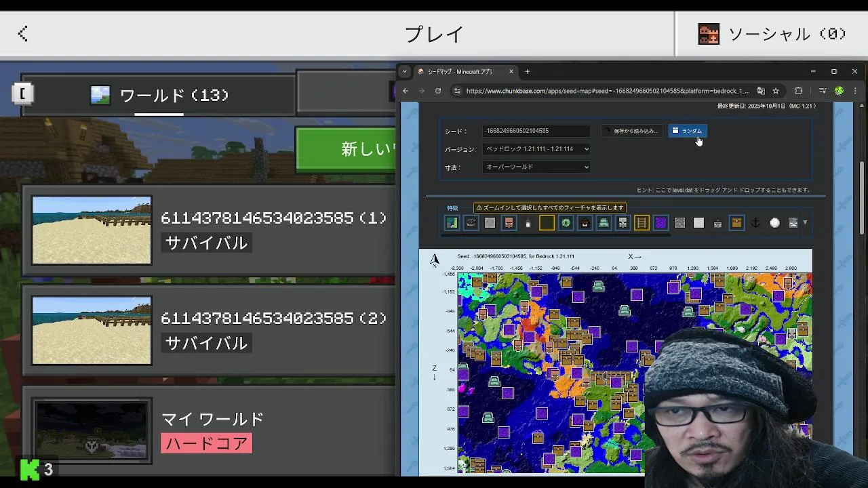The image size is (868, 488).
Task: Click the translate page icon
Action: (761, 91)
